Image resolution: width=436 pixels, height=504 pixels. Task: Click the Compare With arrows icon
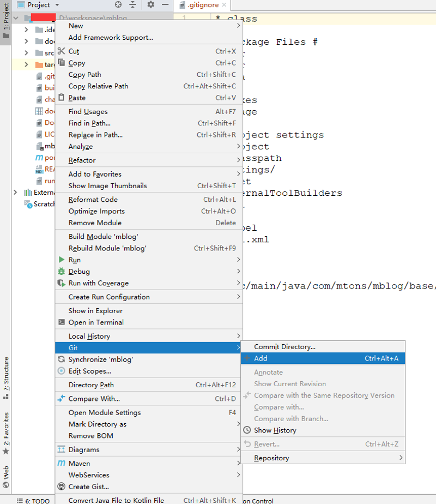pos(62,399)
